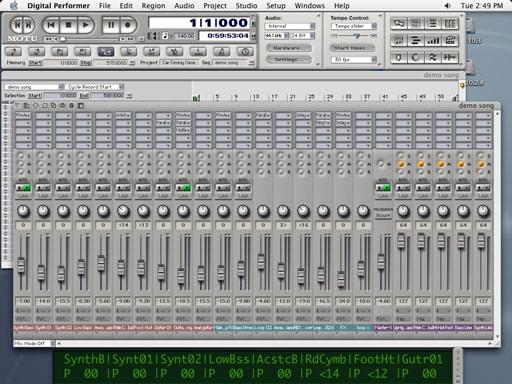Click the Hardware... button
Image resolution: width=512 pixels, height=384 pixels.
pyautogui.click(x=289, y=48)
